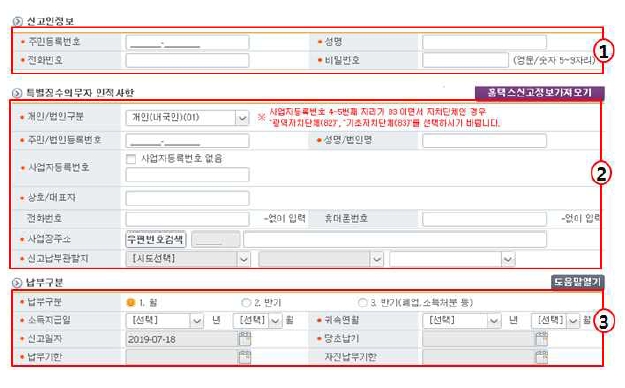Open 시도선택 dropdown for 신고납부관할지

187,259
